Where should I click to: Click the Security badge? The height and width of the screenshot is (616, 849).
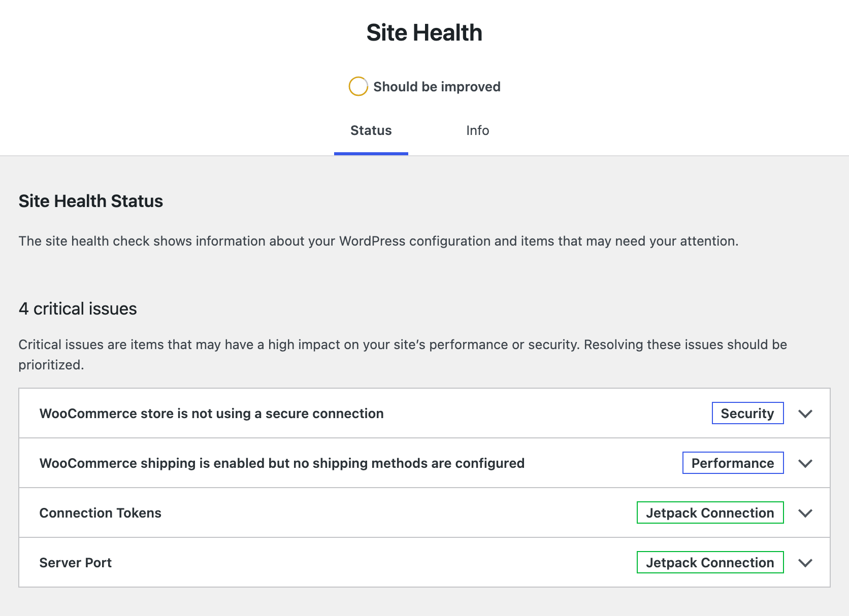pyautogui.click(x=747, y=413)
